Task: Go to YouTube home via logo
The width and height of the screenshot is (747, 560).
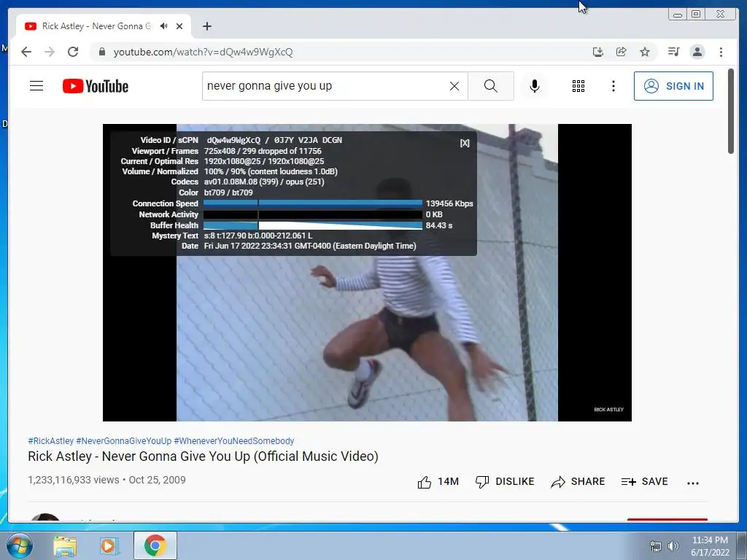Action: tap(96, 86)
